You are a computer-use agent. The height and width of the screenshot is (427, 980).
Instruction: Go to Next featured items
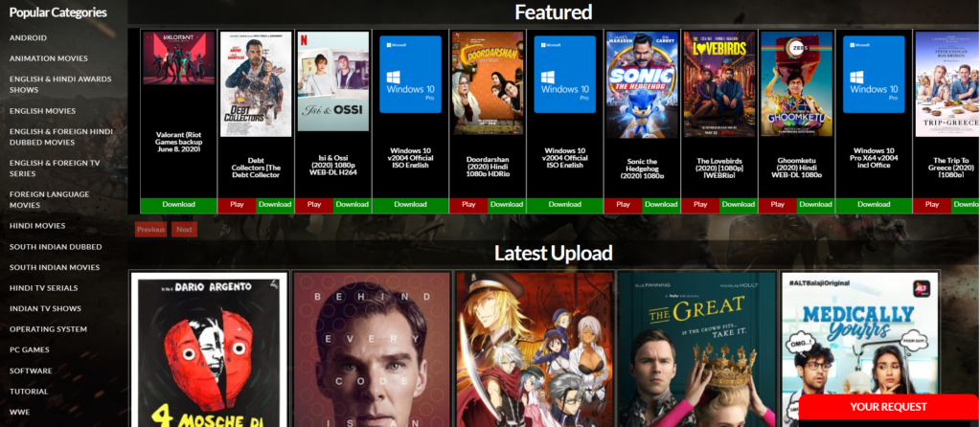click(x=184, y=230)
